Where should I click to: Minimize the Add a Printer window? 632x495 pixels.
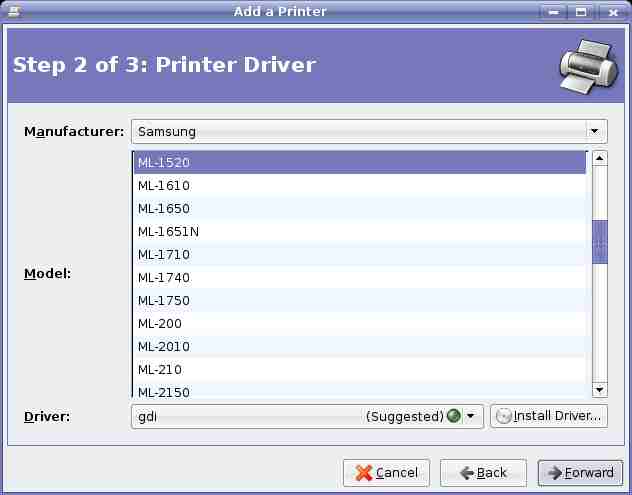tap(554, 12)
